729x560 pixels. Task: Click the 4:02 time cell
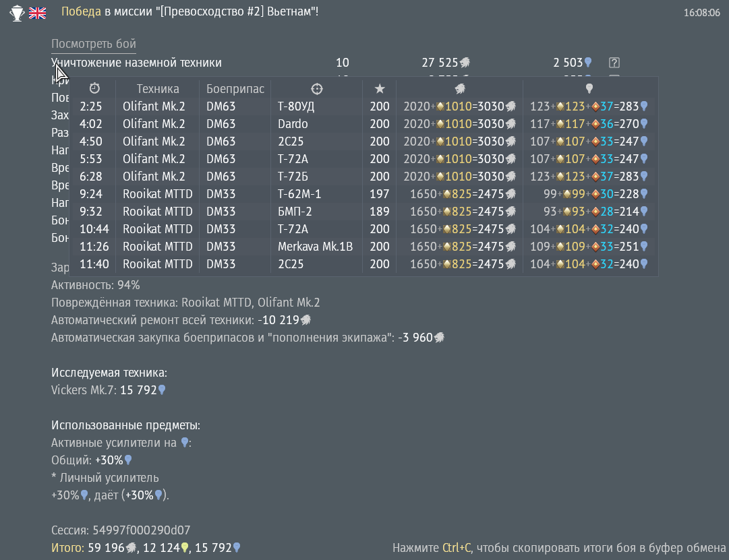coord(90,124)
